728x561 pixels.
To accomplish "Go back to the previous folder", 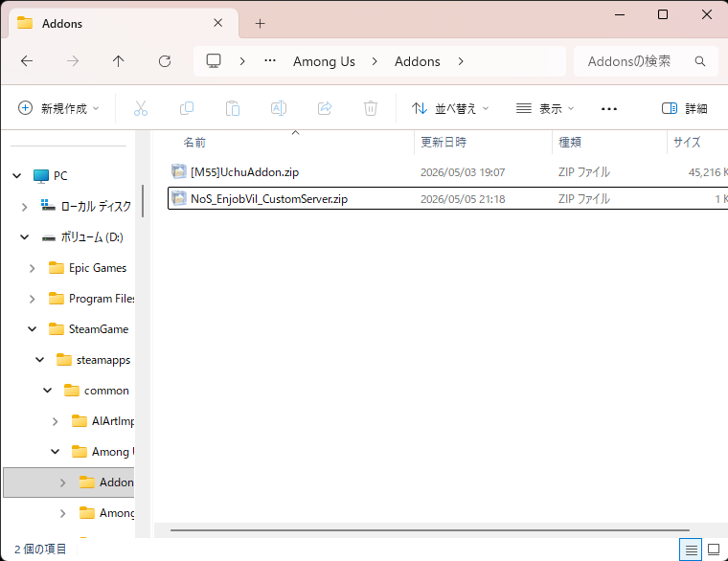I will point(27,60).
